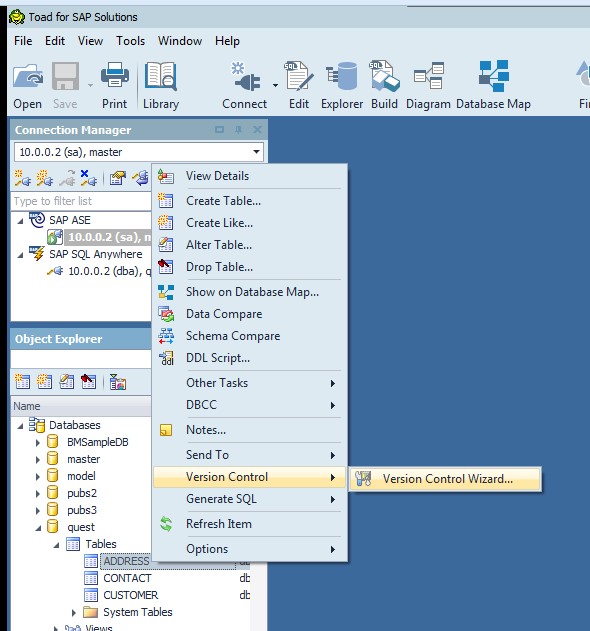
Task: Click the Data Compare icon in context menu
Action: tap(166, 314)
